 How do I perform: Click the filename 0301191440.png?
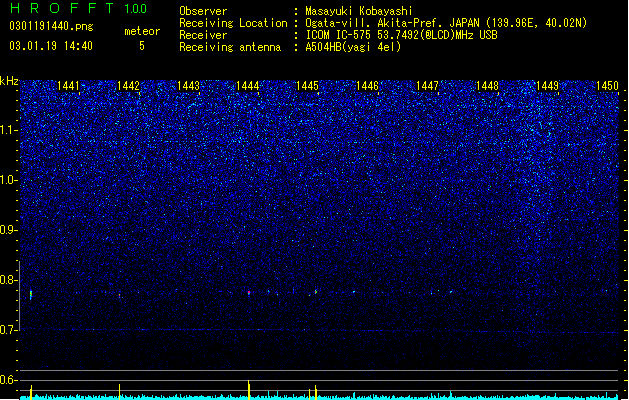coord(51,26)
